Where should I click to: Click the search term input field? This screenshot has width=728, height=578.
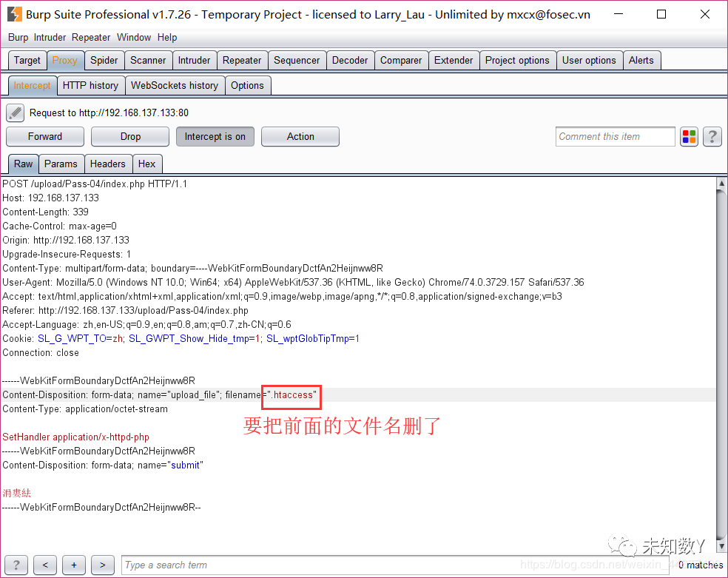[394, 565]
